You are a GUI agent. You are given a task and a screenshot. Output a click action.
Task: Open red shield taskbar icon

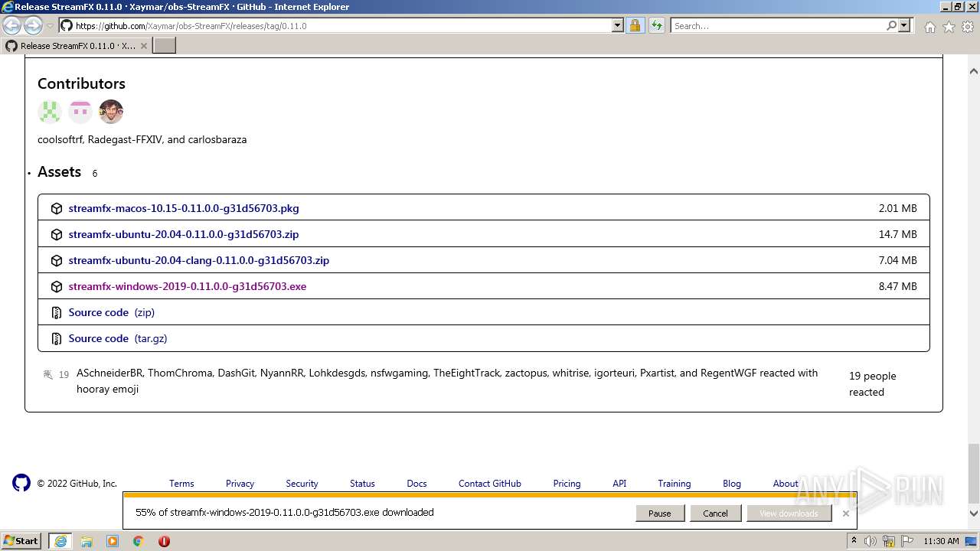(164, 541)
